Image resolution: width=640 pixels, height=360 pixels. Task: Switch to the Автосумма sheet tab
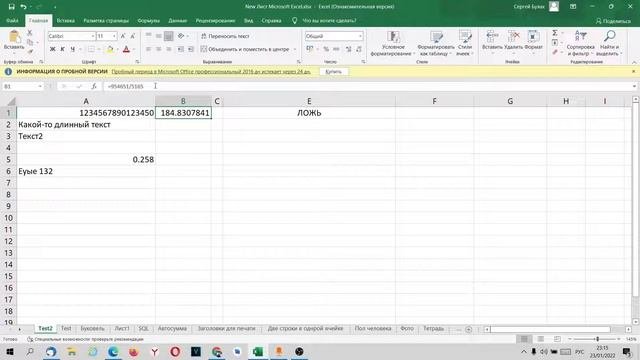tap(172, 329)
